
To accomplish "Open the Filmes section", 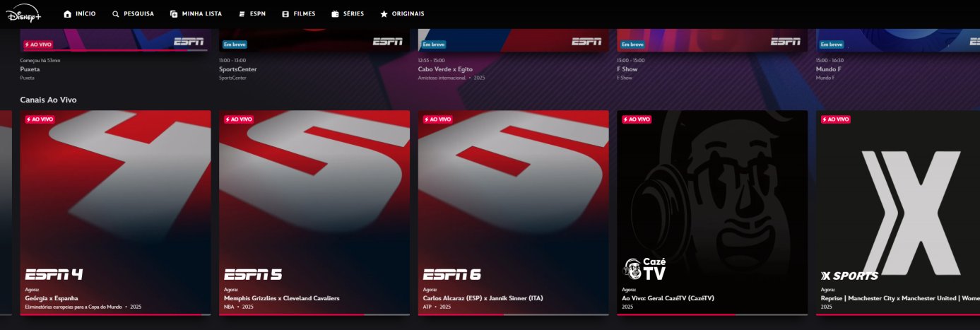I will pyautogui.click(x=305, y=14).
